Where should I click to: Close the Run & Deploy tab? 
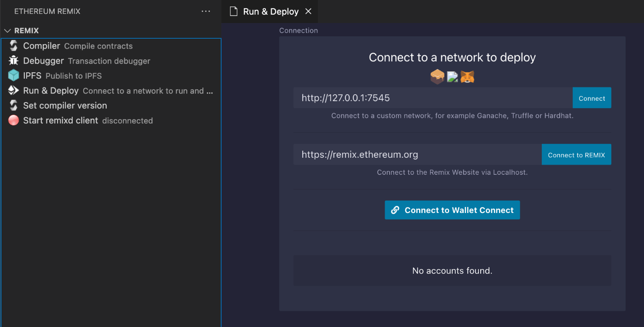[x=309, y=11]
